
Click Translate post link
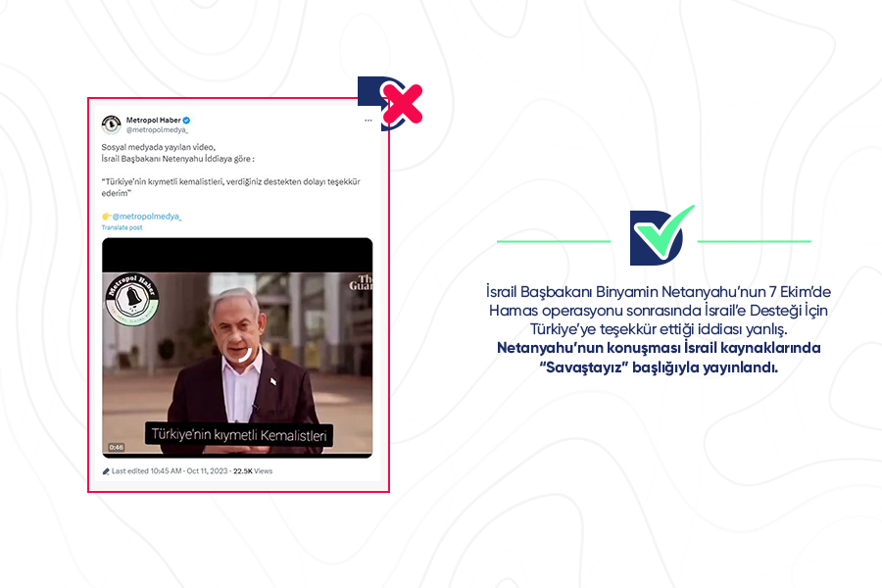pos(122,227)
